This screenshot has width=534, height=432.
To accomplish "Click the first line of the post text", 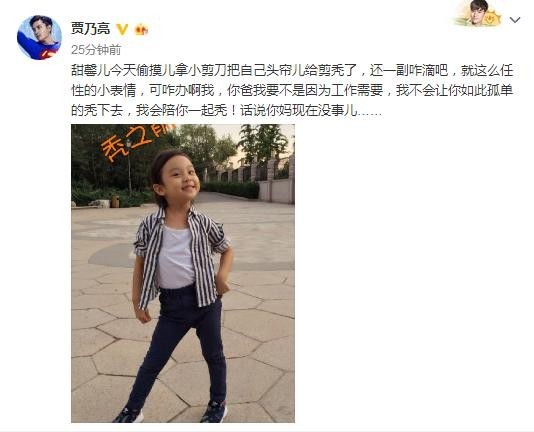I will (292, 71).
